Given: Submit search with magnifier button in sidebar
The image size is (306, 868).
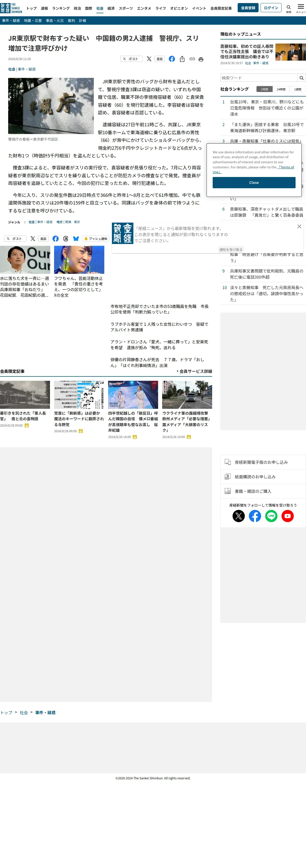Looking at the screenshot, I should (301, 78).
